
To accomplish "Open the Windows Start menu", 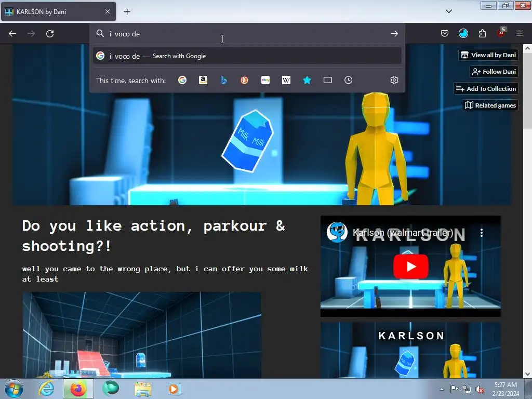I will (14, 389).
